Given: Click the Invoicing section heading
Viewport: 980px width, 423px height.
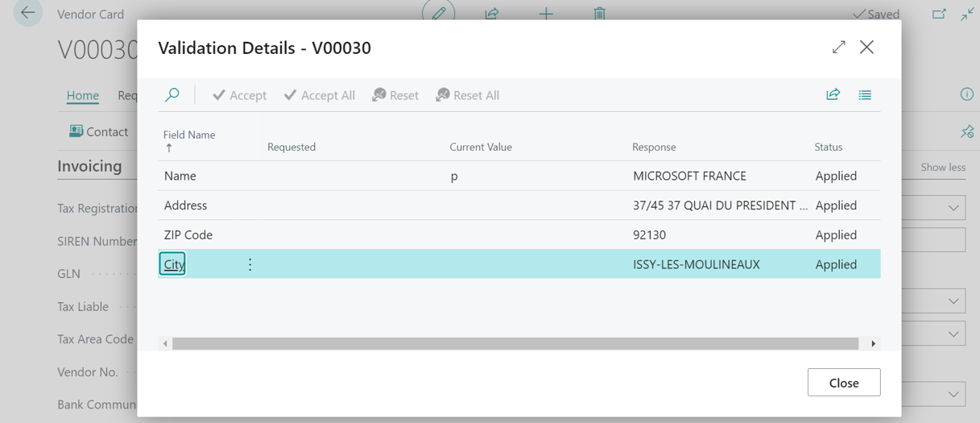Looking at the screenshot, I should 89,166.
